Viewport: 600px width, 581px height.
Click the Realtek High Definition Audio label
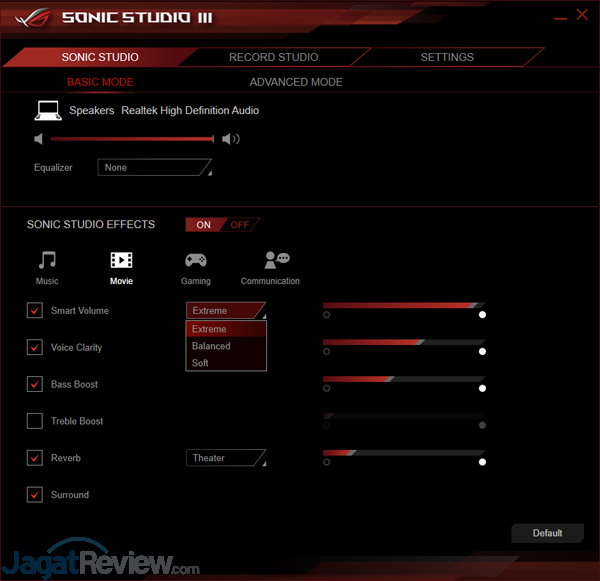tap(190, 111)
